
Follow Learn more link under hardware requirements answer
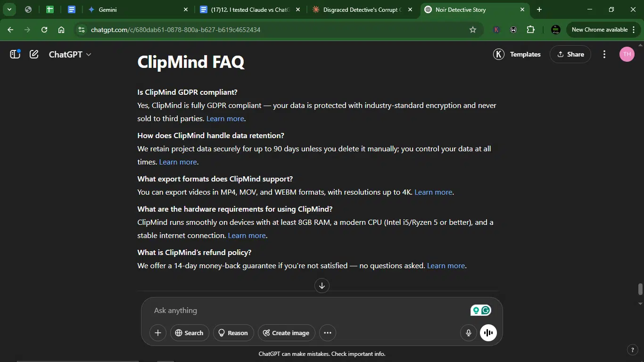(247, 236)
